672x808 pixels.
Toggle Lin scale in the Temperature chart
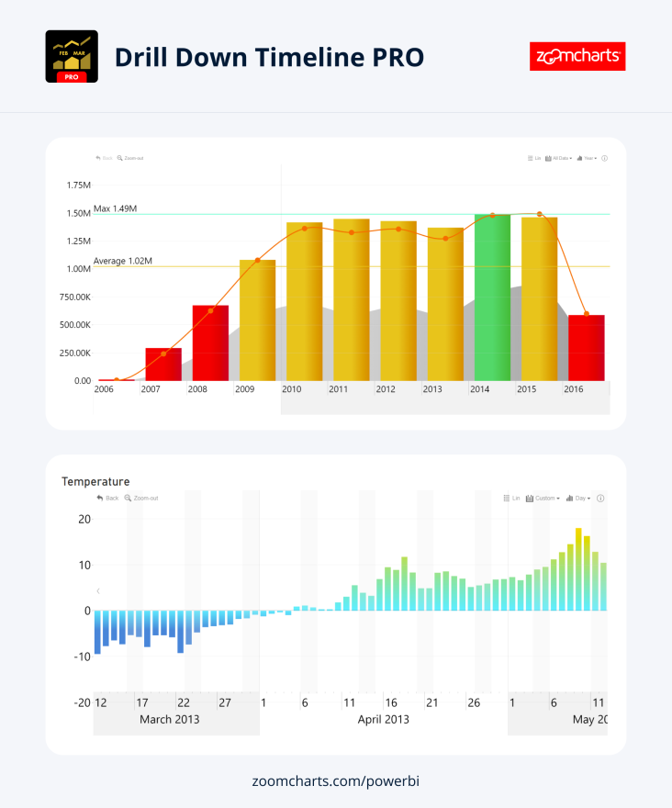tap(511, 499)
